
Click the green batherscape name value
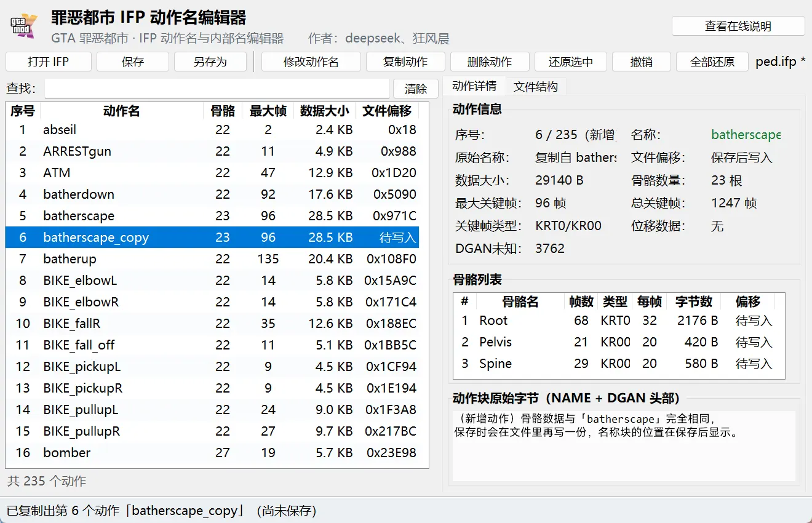click(746, 135)
